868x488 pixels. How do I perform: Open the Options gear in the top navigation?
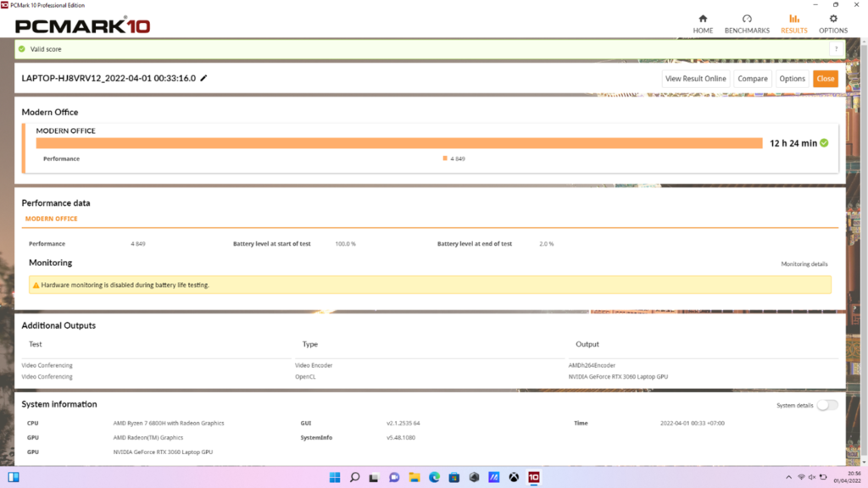point(833,24)
